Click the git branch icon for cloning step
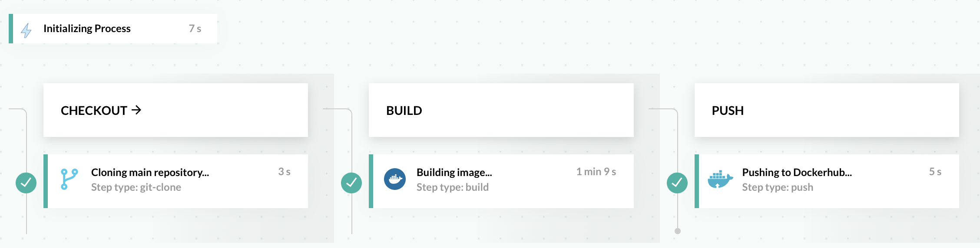 click(69, 179)
